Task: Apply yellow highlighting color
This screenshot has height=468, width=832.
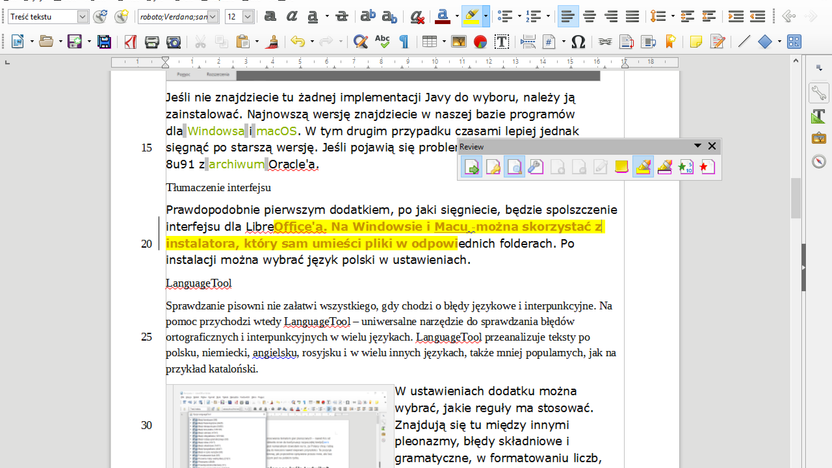Action: click(471, 16)
